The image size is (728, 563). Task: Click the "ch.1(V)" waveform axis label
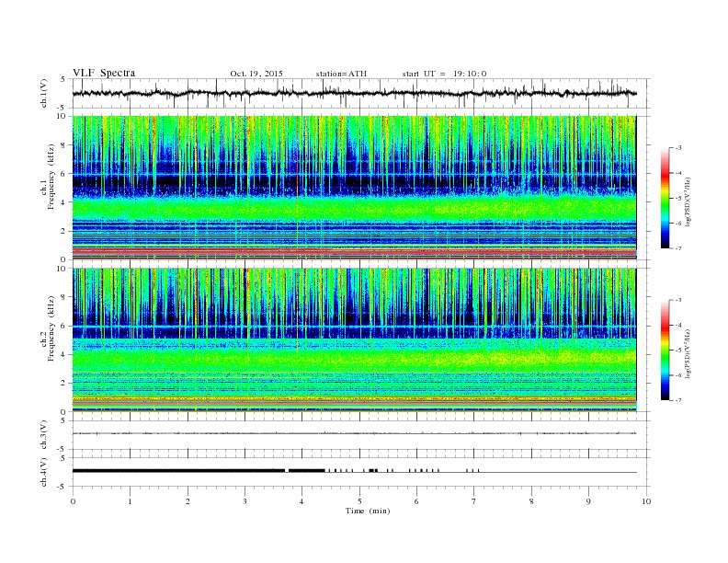[44, 93]
